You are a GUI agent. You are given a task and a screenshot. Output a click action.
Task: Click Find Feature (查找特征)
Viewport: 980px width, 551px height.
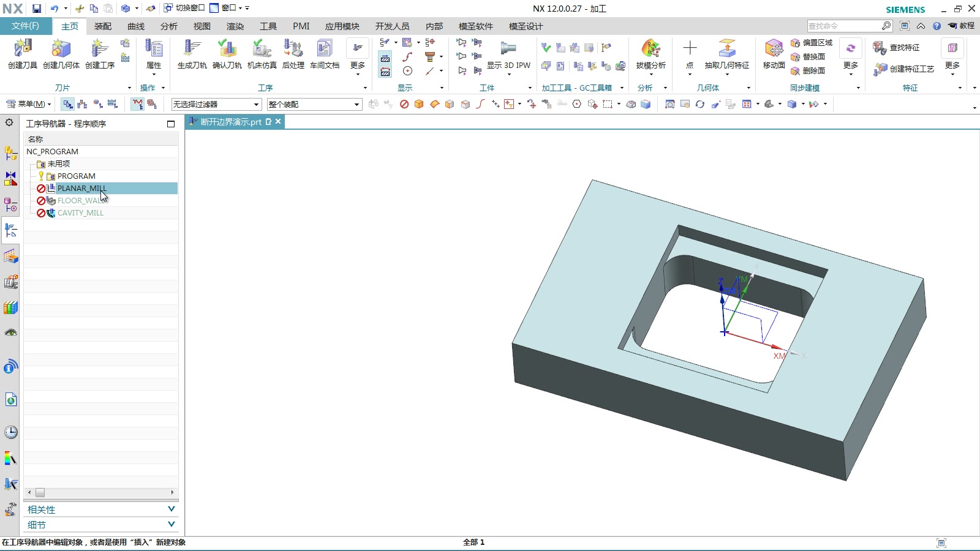click(x=897, y=48)
